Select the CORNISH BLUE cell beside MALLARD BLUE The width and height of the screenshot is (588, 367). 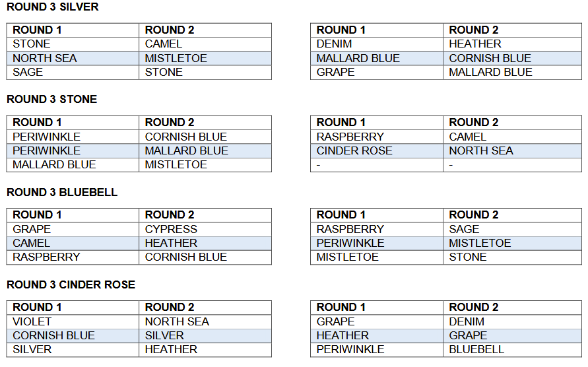pyautogui.click(x=490, y=58)
